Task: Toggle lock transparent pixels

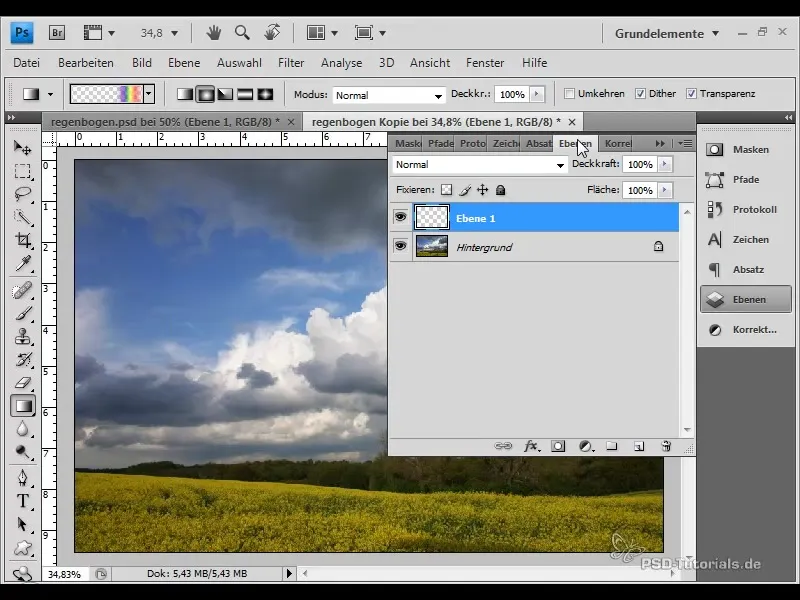Action: [446, 190]
